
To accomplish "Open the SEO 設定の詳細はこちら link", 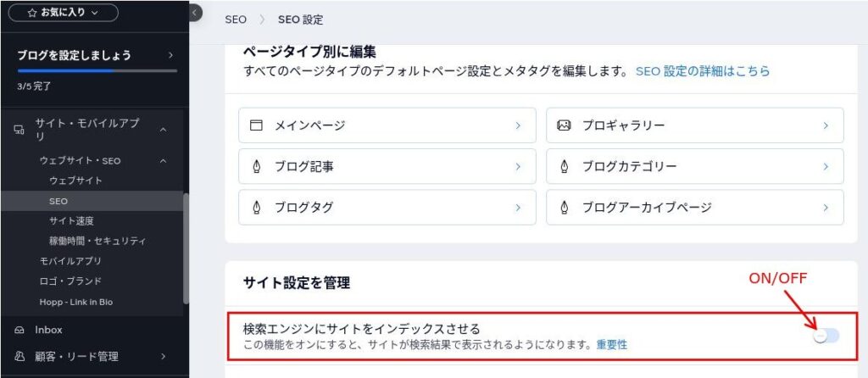I will click(703, 72).
